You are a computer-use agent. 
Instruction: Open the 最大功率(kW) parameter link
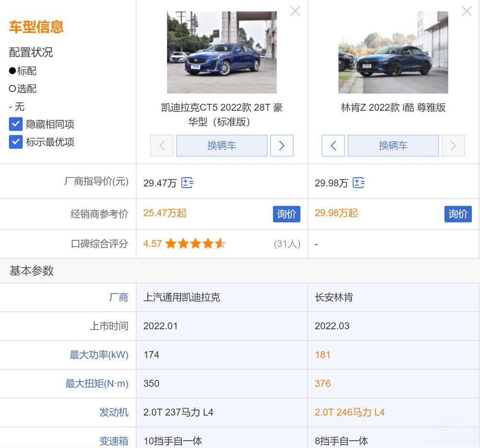(x=99, y=355)
